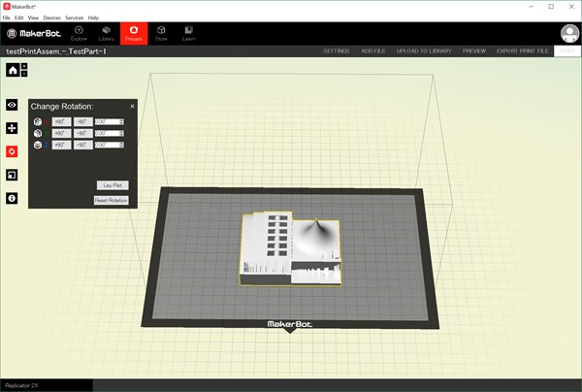Screen dimensions: 582x392
Task: Zoom out with the minus button
Action: tap(24, 74)
